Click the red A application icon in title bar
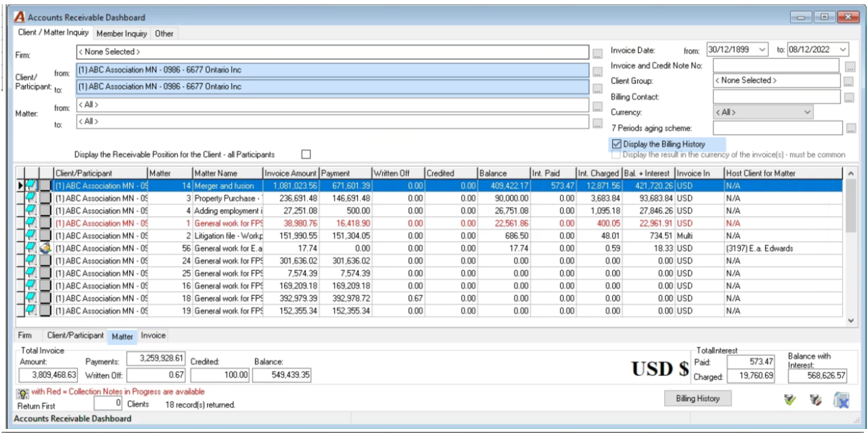 click(19, 17)
